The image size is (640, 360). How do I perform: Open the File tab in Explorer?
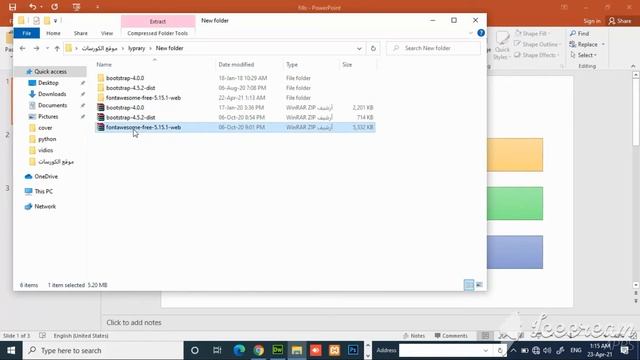pos(27,33)
